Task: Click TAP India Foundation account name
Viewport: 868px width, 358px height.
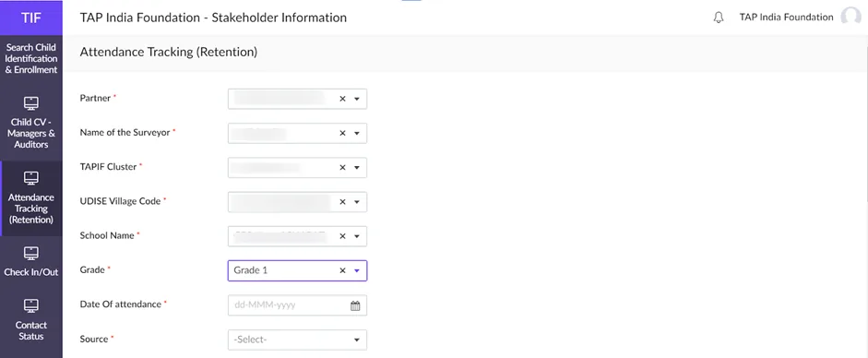Action: pyautogui.click(x=786, y=18)
